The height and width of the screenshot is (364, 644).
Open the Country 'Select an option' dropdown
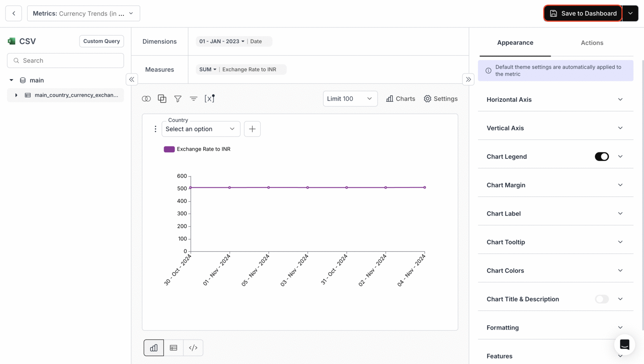click(200, 129)
